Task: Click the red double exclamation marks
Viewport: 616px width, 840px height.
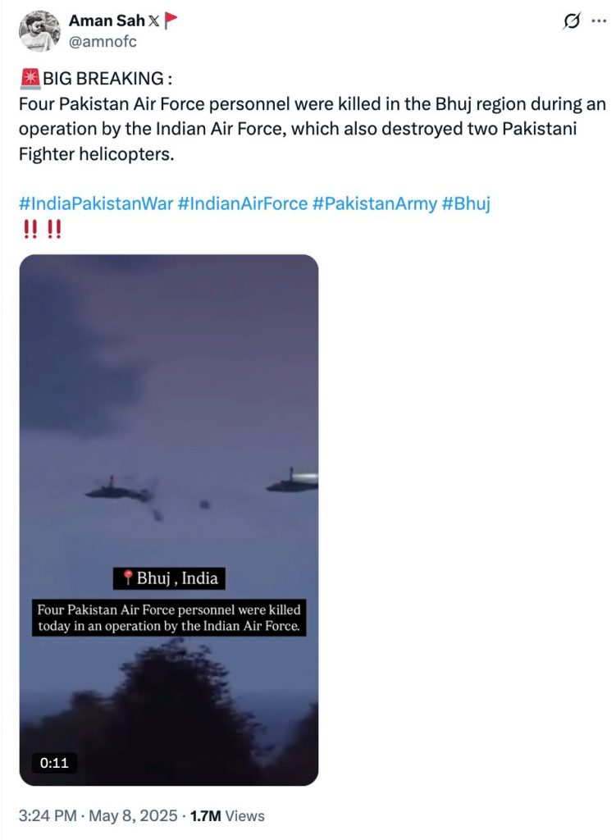Action: click(x=43, y=230)
